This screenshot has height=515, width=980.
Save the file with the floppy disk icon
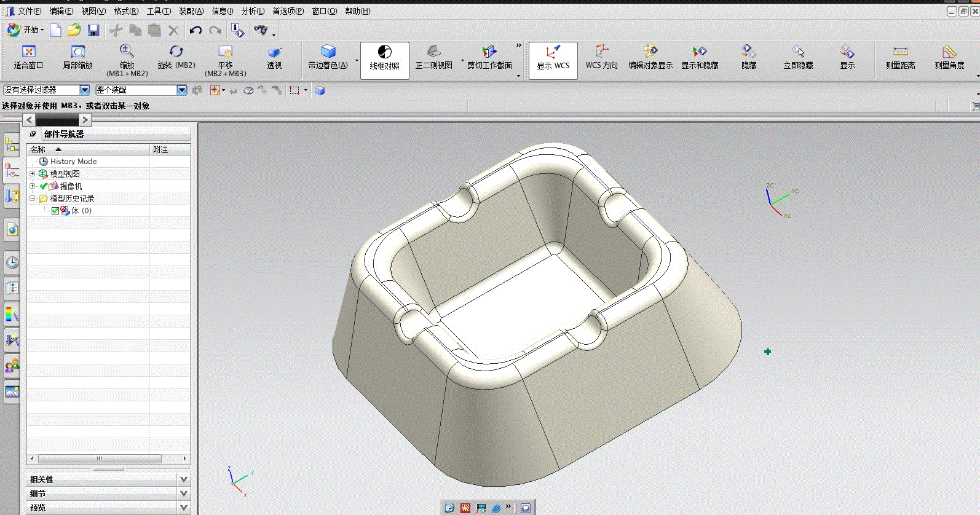(93, 30)
